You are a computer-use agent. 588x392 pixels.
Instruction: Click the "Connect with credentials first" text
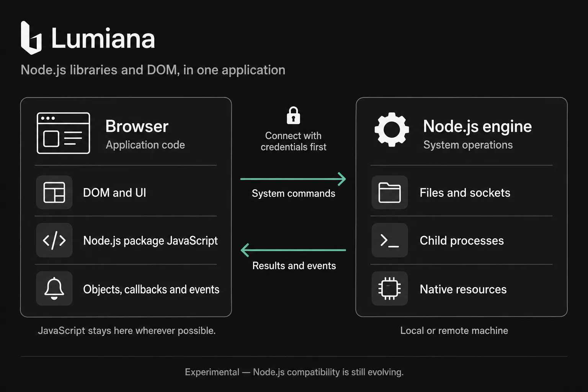(294, 141)
